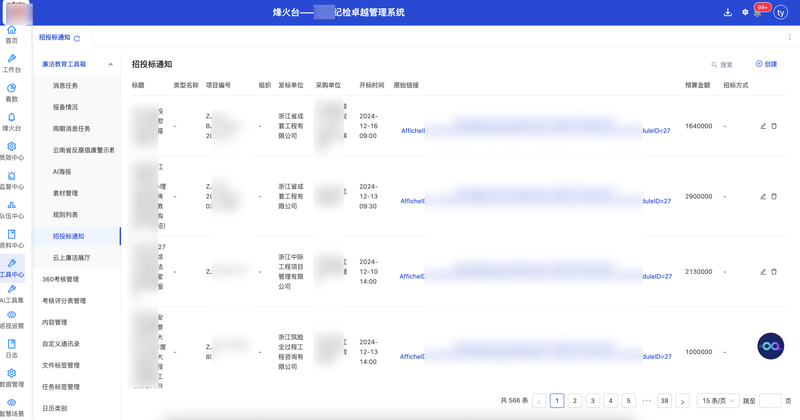Go to next page with right arrow
This screenshot has width=800, height=420.
click(682, 401)
